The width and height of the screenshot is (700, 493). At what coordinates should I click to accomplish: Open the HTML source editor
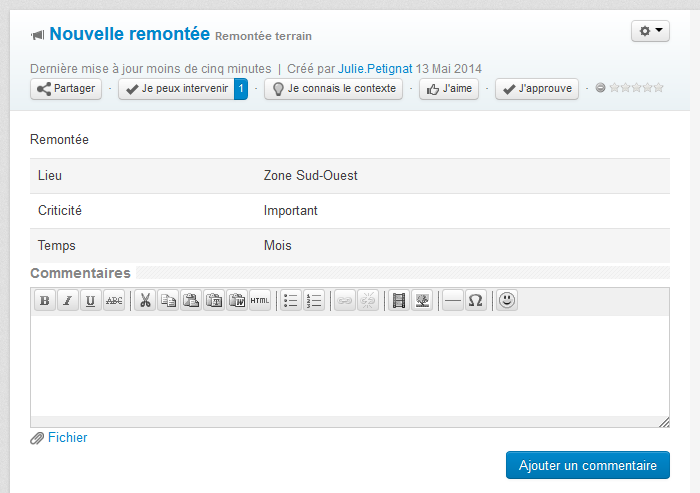tap(260, 300)
